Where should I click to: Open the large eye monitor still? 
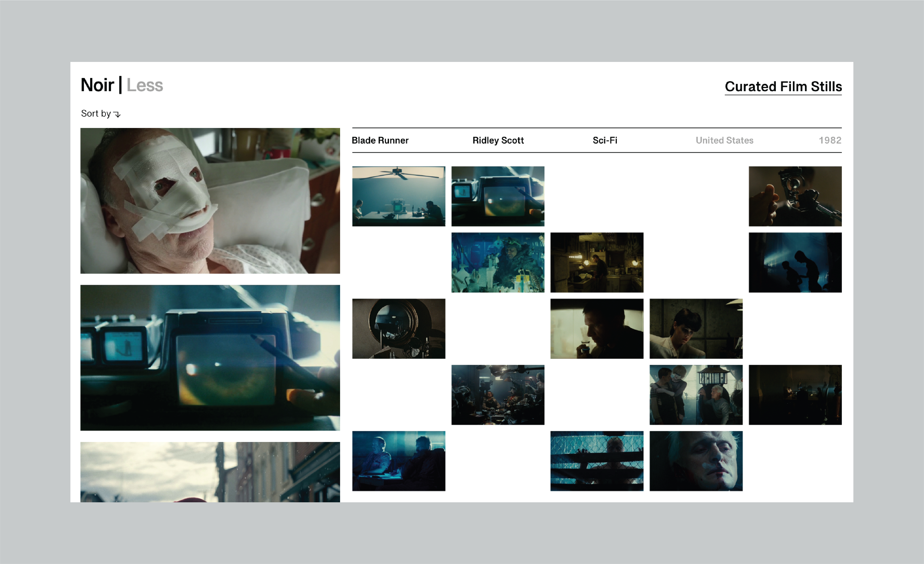click(210, 357)
